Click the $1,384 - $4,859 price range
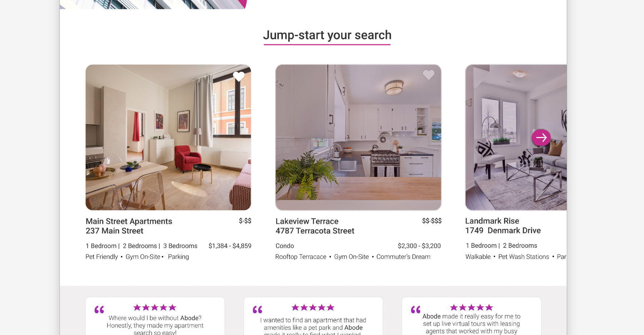This screenshot has width=644, height=335. [x=230, y=246]
